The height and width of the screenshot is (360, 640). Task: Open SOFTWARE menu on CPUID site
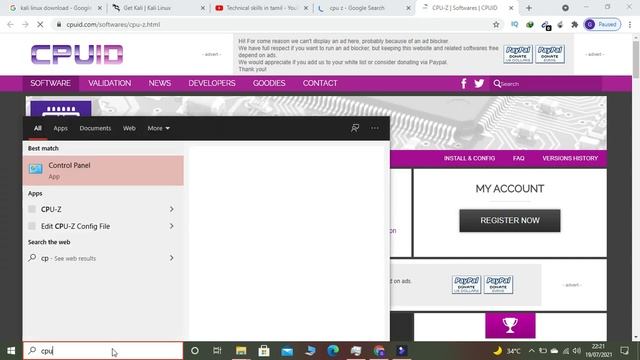50,83
